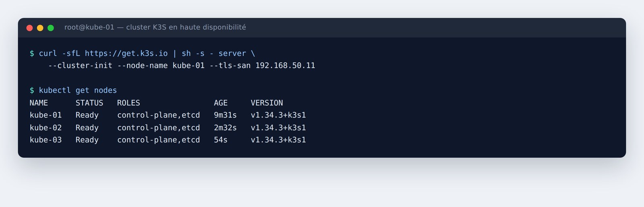The height and width of the screenshot is (207, 644).
Task: Click Ready status of kube-02
Action: tap(87, 128)
